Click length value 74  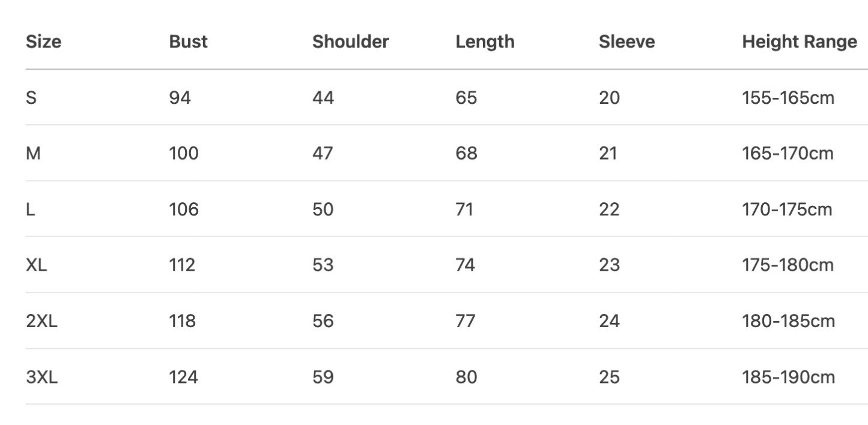(x=466, y=265)
